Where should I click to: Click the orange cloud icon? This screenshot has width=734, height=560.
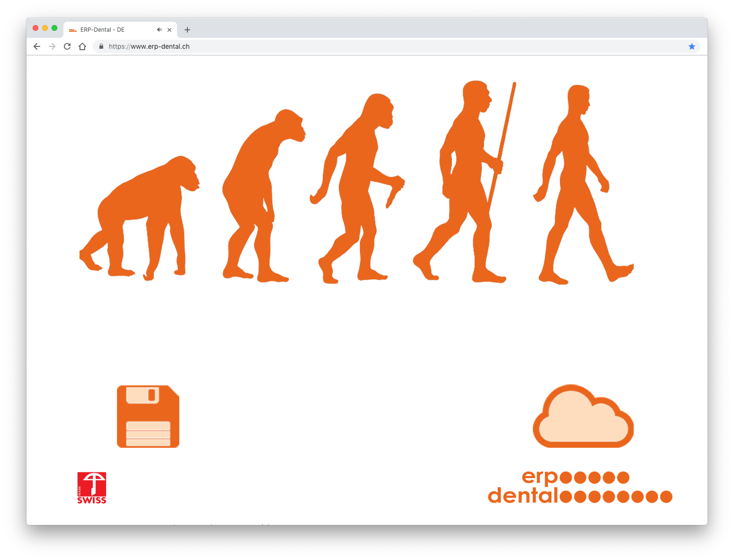tap(583, 416)
